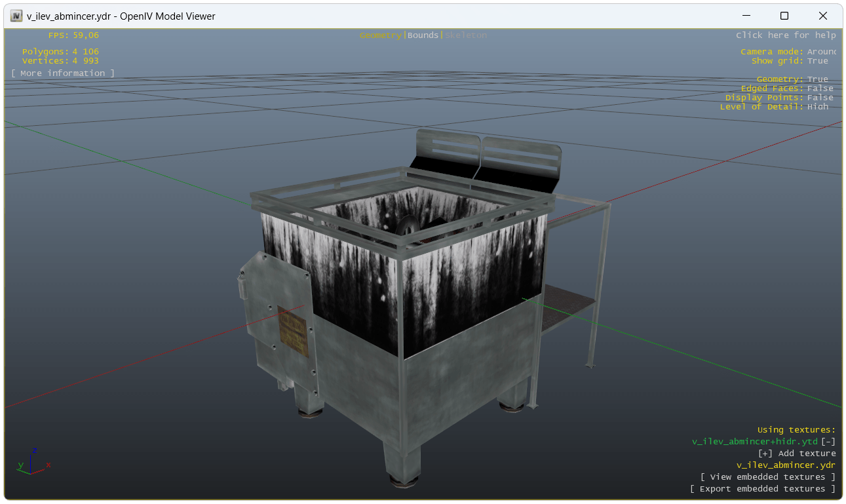The image size is (846, 504).
Task: Click the OpenIV app icon in title bar
Action: point(16,16)
